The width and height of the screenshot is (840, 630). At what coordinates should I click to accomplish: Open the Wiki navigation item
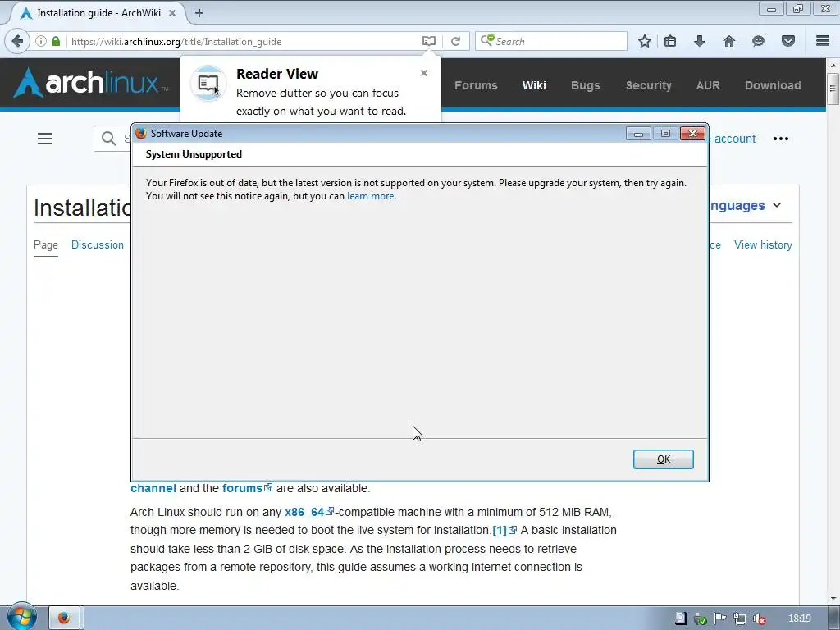[x=534, y=85]
